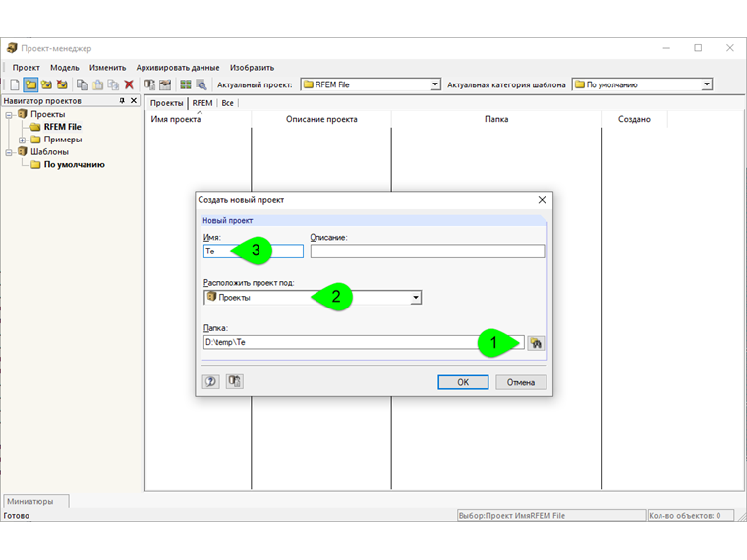Click the units and settings toolbar icon
This screenshot has width=747, height=560.
click(149, 84)
